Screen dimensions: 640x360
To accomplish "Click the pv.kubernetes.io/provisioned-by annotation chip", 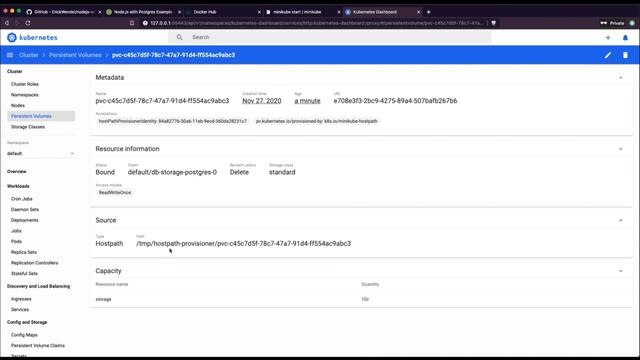I will click(x=316, y=121).
